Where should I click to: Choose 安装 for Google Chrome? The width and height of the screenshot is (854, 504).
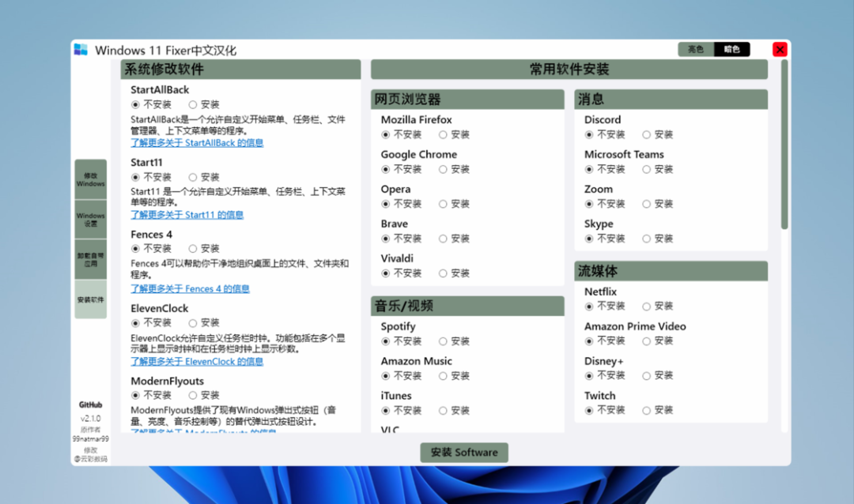point(444,169)
